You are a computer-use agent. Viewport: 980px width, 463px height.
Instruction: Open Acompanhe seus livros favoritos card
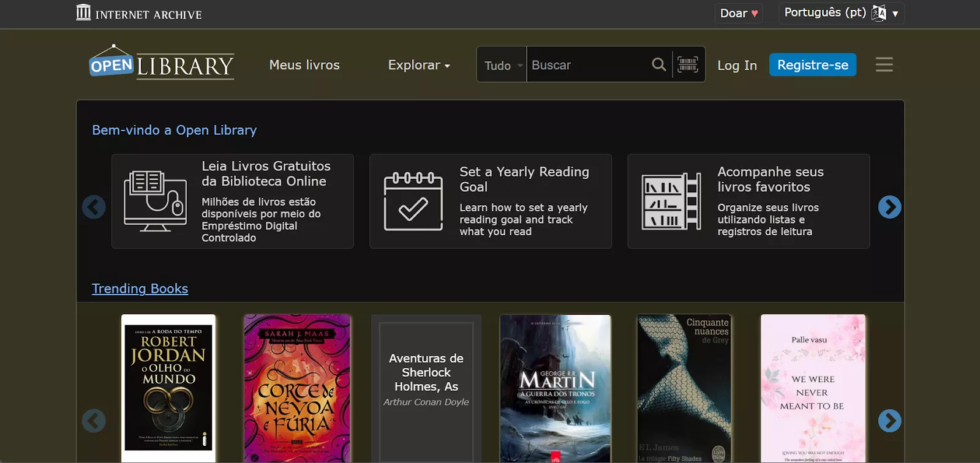pos(748,201)
